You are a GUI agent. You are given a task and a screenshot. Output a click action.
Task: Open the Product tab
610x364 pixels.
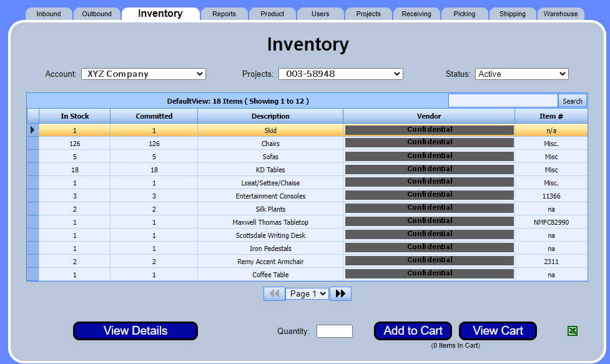point(272,14)
